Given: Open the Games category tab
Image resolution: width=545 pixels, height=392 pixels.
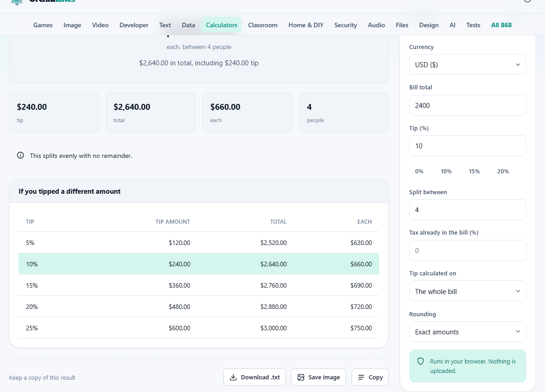Looking at the screenshot, I should (43, 25).
